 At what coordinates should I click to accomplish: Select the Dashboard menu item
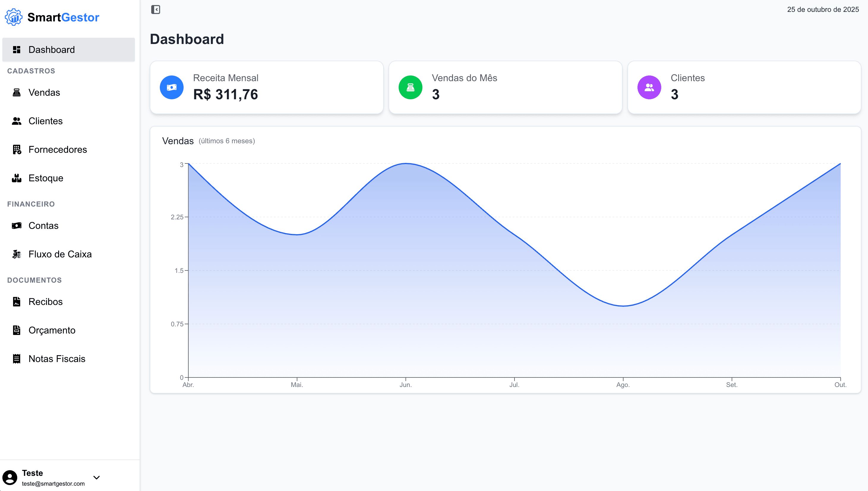click(x=52, y=50)
